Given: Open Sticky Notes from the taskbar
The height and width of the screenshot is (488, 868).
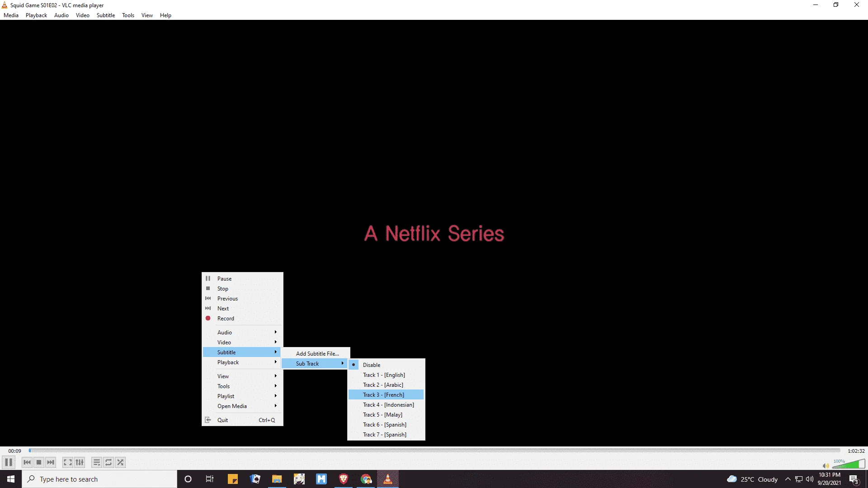Looking at the screenshot, I should click(x=233, y=479).
